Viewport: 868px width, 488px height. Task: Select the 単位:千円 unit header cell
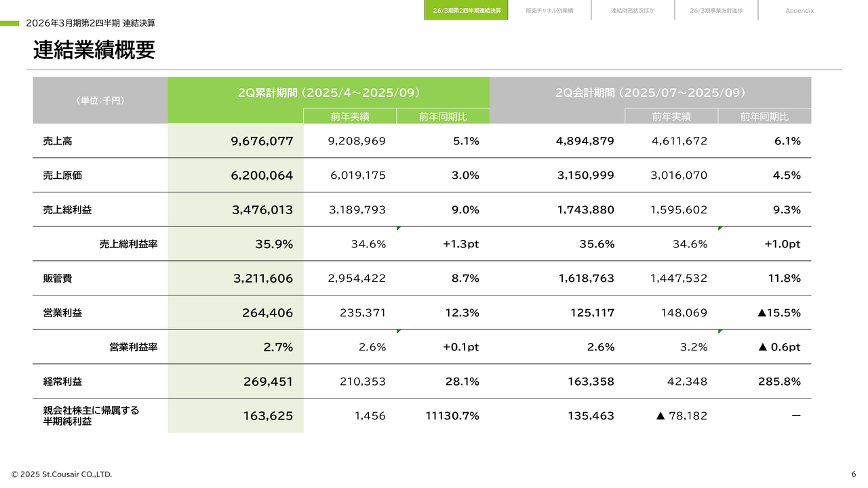(100, 100)
